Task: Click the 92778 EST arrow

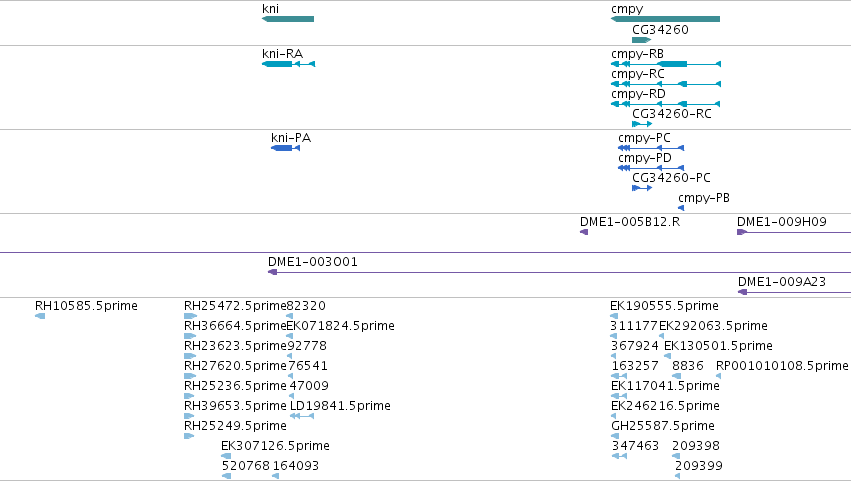Action: [x=289, y=356]
